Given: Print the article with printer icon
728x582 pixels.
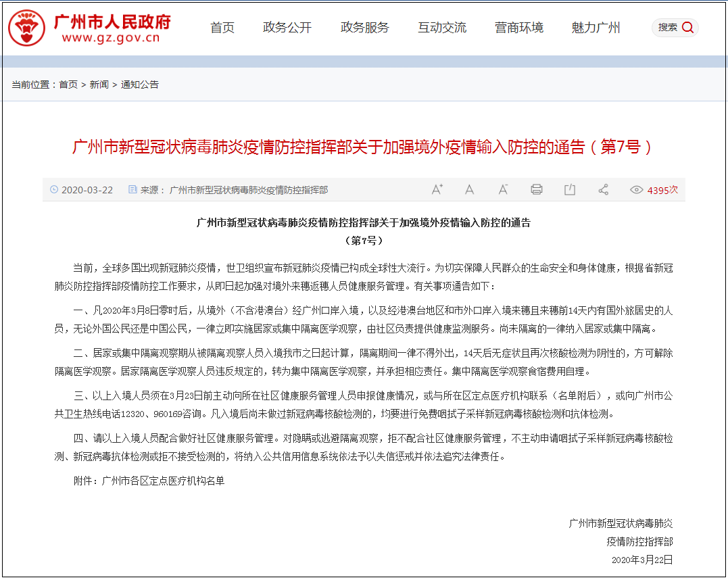Looking at the screenshot, I should (536, 189).
